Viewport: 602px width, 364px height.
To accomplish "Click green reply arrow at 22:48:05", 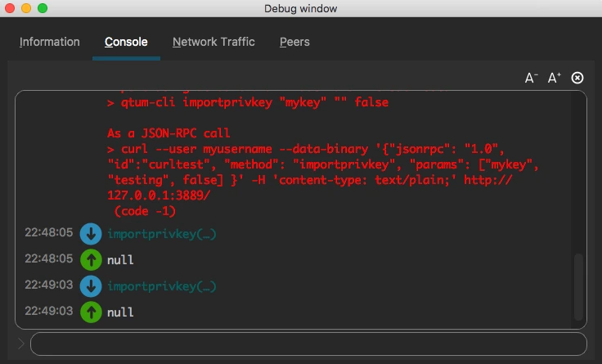I will point(90,260).
